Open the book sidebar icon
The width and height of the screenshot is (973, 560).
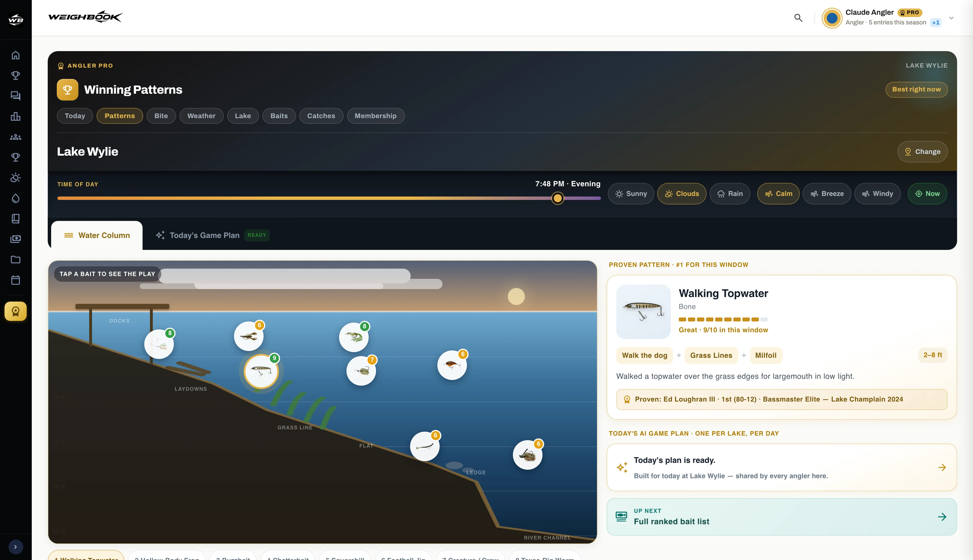coord(15,218)
